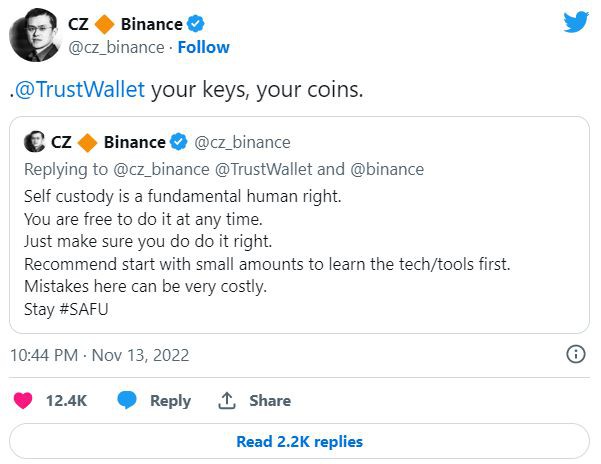Click the small avatar in the quoted tweet

pyautogui.click(x=33, y=142)
